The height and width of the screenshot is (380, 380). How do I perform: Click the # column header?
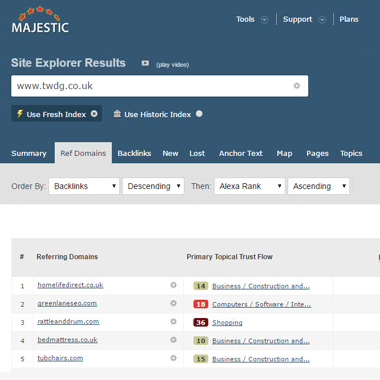click(22, 257)
